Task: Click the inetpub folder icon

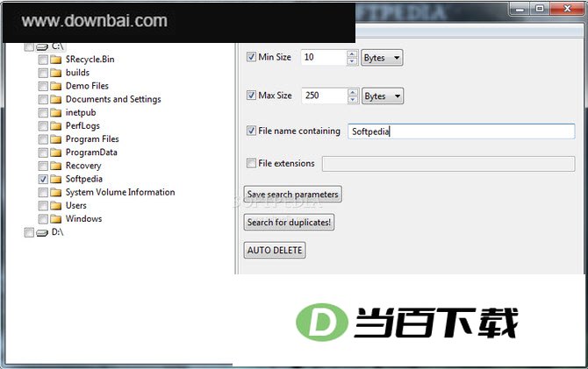Action: click(56, 113)
